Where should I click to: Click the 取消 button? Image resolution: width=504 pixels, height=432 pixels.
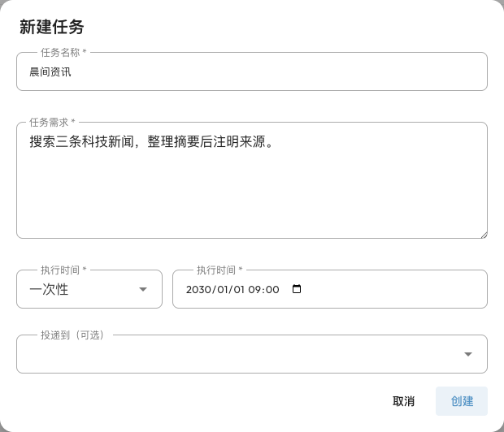coord(403,401)
